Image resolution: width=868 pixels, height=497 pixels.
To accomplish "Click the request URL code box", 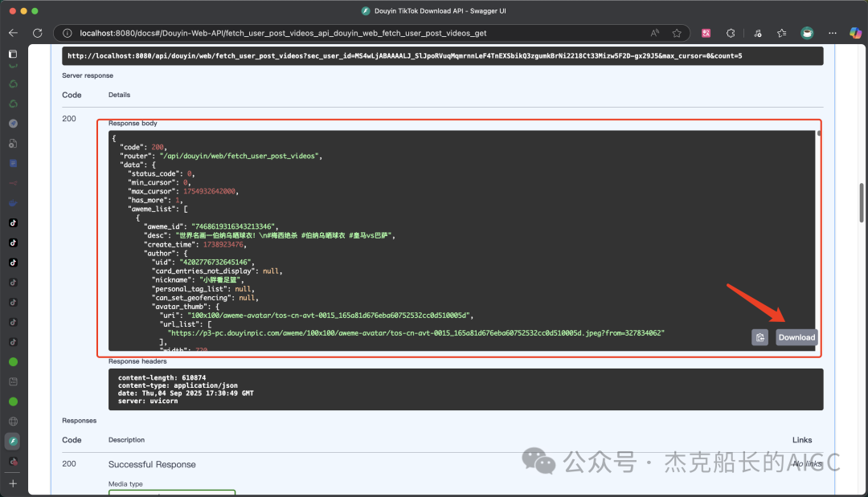I will (x=442, y=56).
